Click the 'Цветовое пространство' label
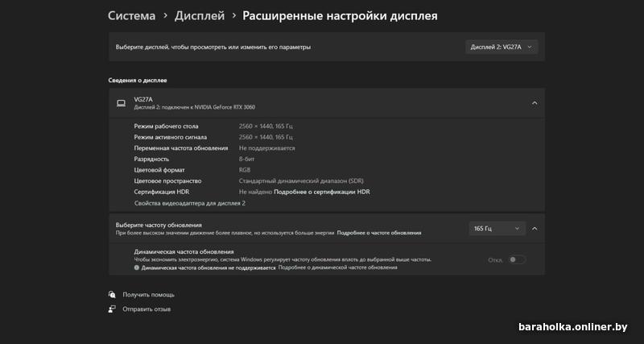 click(167, 180)
